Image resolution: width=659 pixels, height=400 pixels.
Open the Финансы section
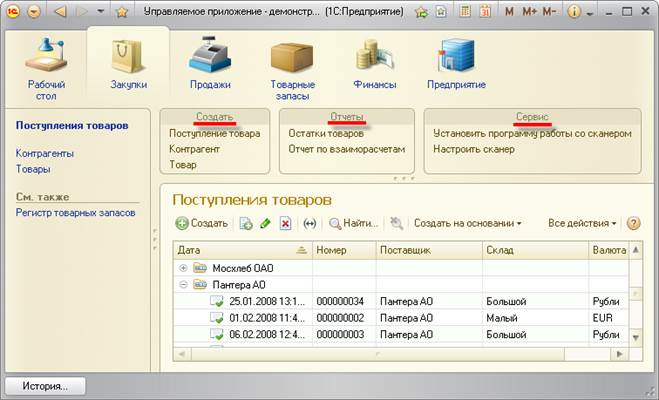coord(375,64)
